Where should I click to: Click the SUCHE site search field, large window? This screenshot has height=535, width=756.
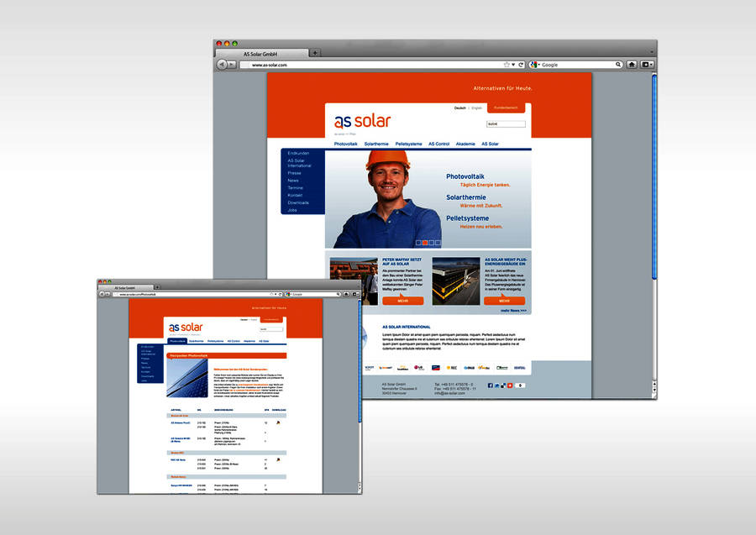pos(506,123)
